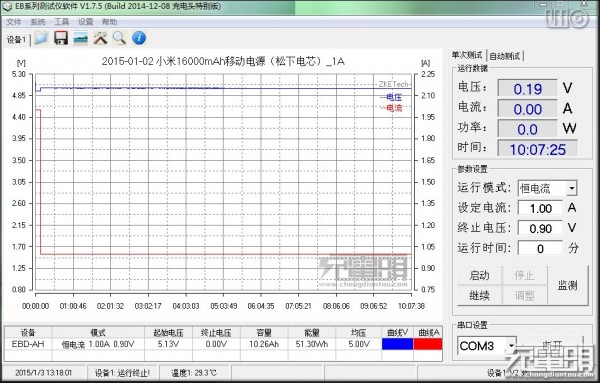This screenshot has height=383, width=600.
Task: Select the 单次测试 tab
Action: point(467,55)
